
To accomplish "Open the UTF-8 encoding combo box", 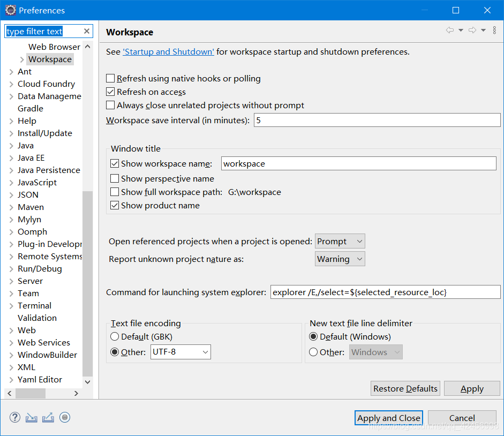I will pos(180,352).
